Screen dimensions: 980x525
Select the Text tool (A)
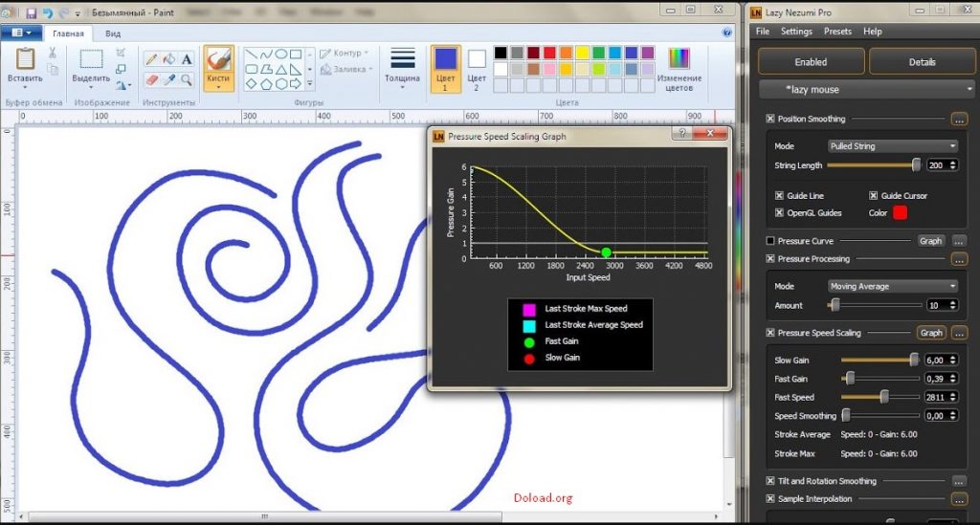coord(187,59)
